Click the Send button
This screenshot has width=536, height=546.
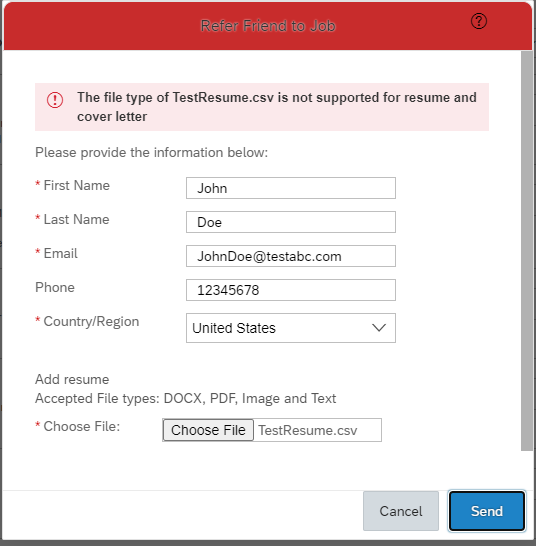tap(487, 511)
